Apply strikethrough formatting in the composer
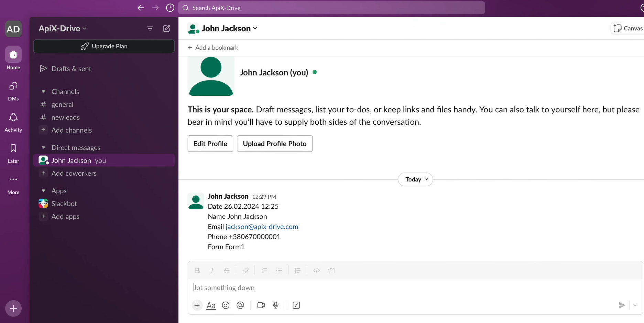This screenshot has width=644, height=323. point(227,270)
